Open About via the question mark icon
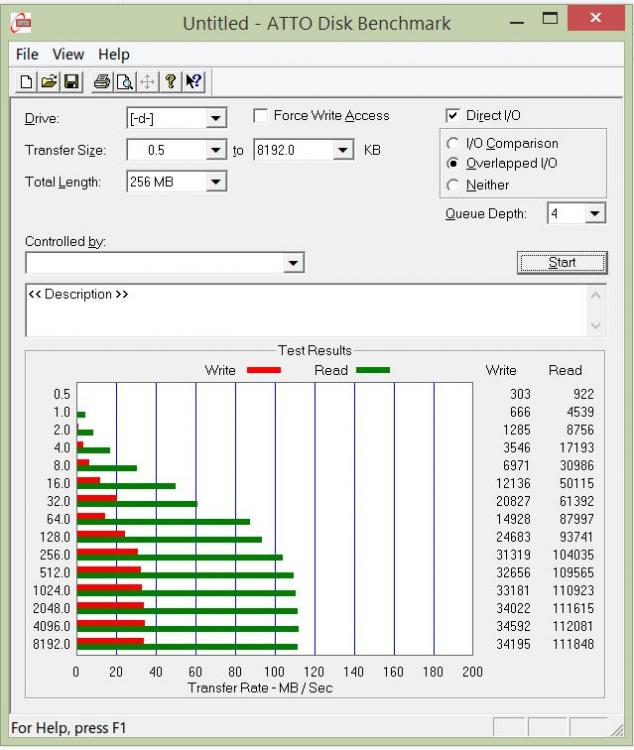 point(170,82)
